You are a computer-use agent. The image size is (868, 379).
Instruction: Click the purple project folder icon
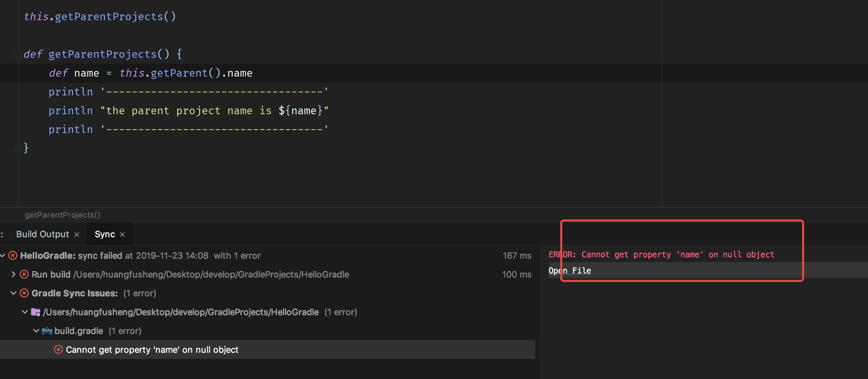coord(36,312)
